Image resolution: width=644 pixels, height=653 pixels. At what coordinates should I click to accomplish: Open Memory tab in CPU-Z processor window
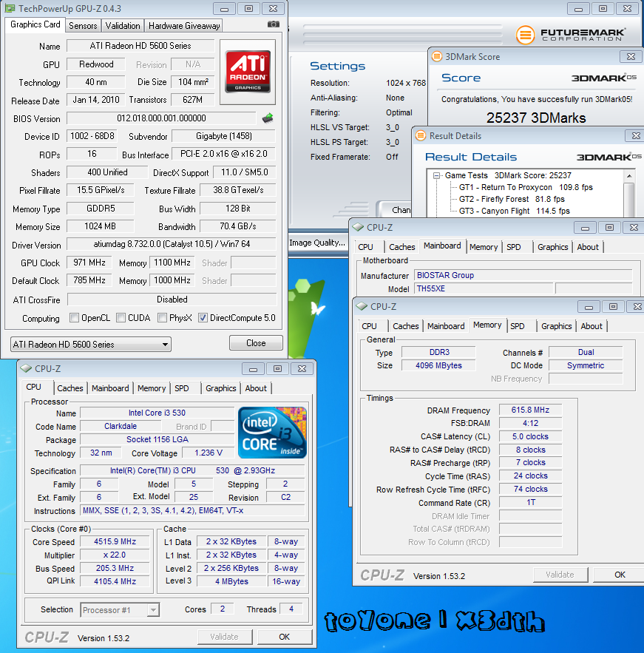click(152, 388)
